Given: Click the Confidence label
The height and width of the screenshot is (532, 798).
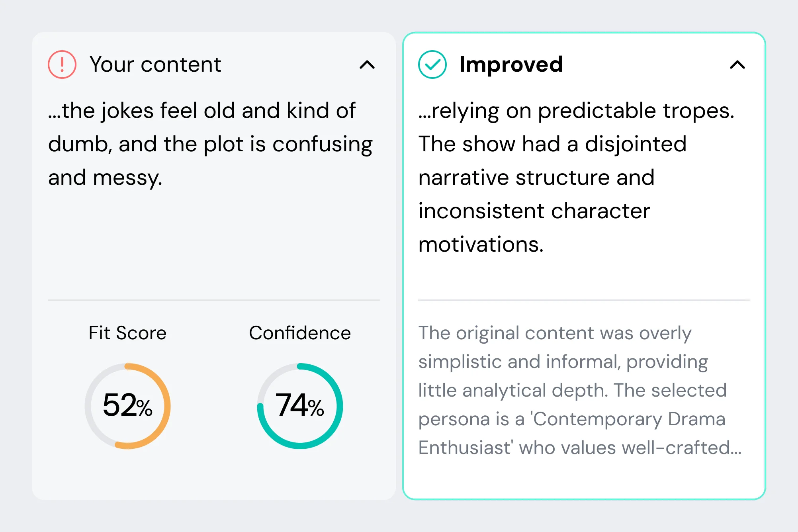Looking at the screenshot, I should coord(300,333).
